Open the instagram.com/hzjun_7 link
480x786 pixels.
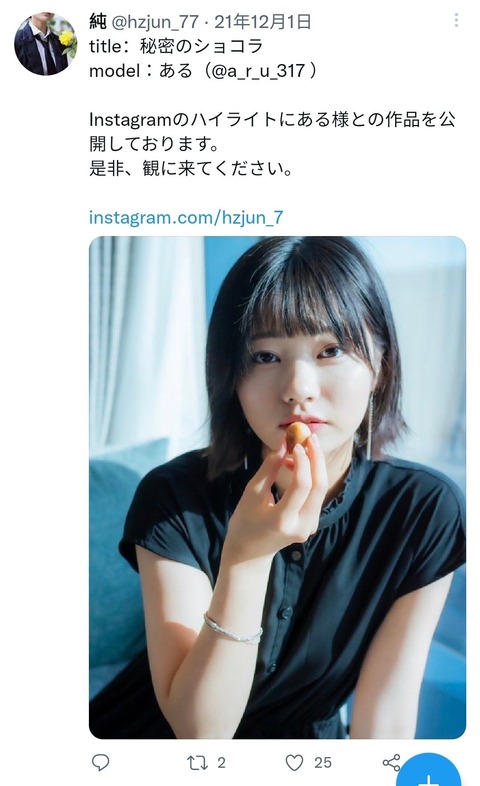point(186,218)
